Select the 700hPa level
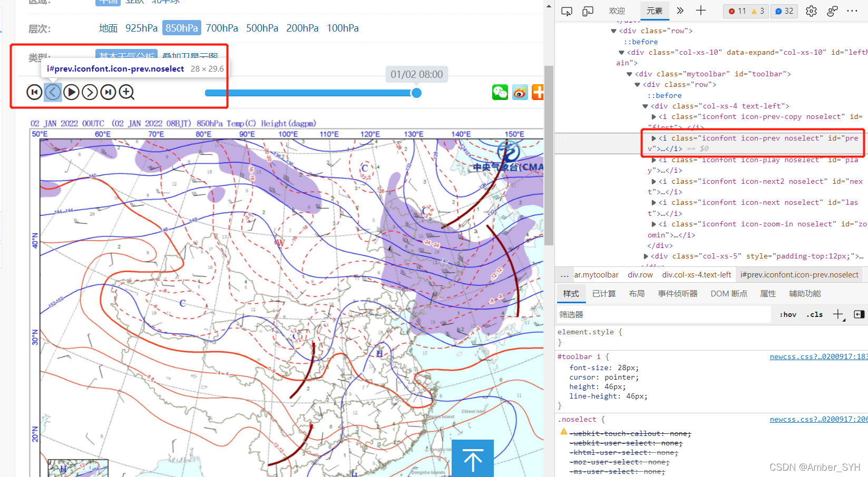This screenshot has height=477, width=868. pyautogui.click(x=222, y=28)
